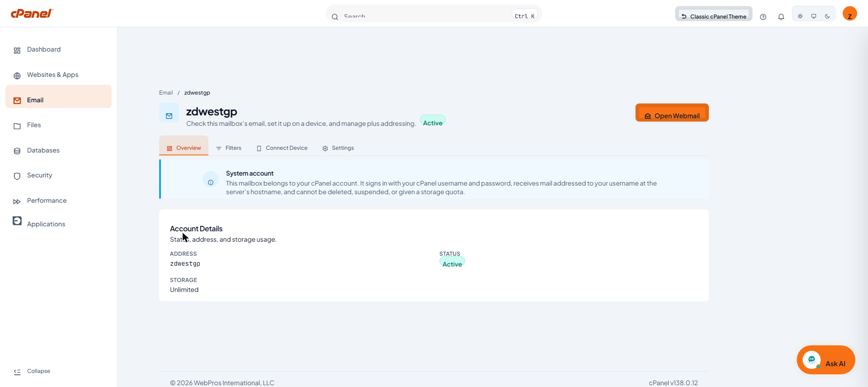
Task: Select the address value zdwestgp
Action: [x=185, y=264]
